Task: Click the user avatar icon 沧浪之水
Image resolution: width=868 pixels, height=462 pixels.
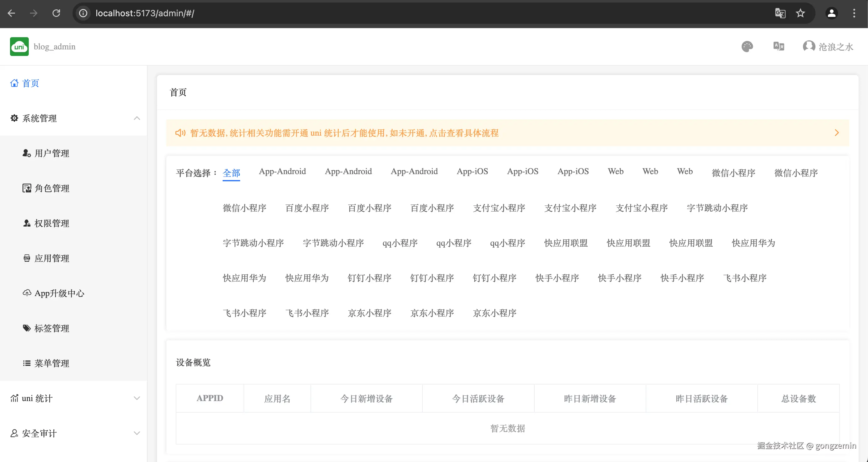Action: point(809,47)
